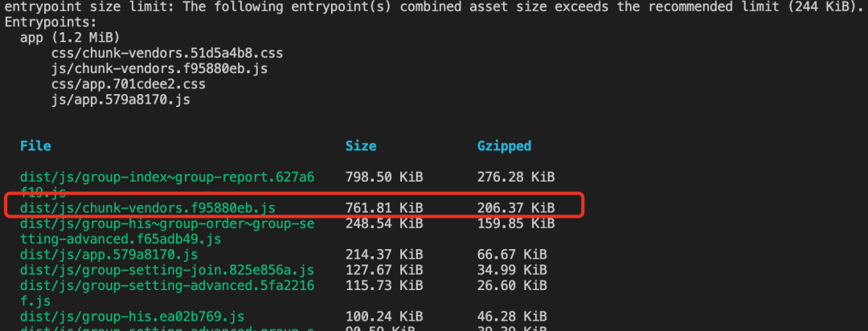Select the 26.60 KiB gzipped value
The height and width of the screenshot is (331, 868).
click(x=511, y=284)
